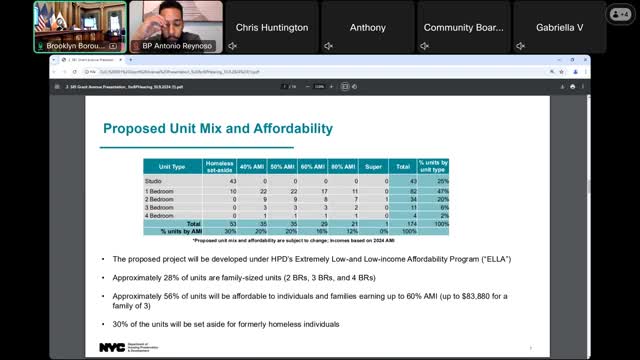Open the browser tab search dropdown arrow
Image resolution: width=640 pixels, height=360 pixels.
(x=54, y=60)
